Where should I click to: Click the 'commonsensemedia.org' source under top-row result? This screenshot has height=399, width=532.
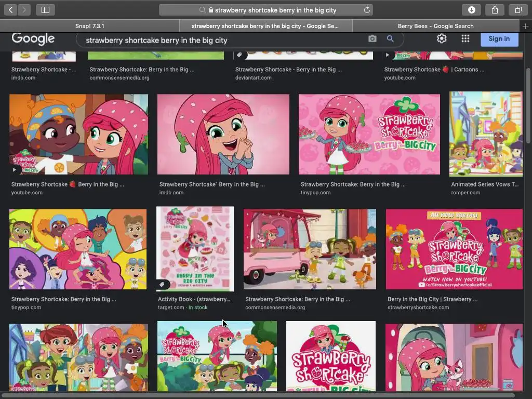coord(119,78)
